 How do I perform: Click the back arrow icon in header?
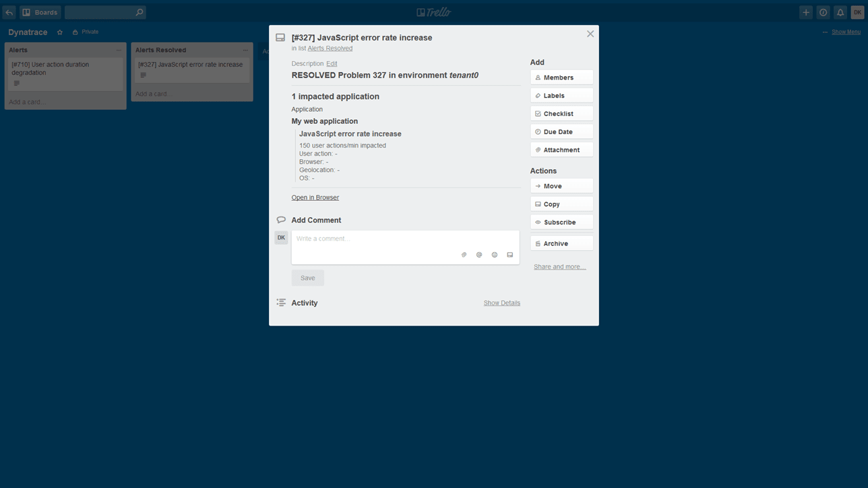[9, 12]
